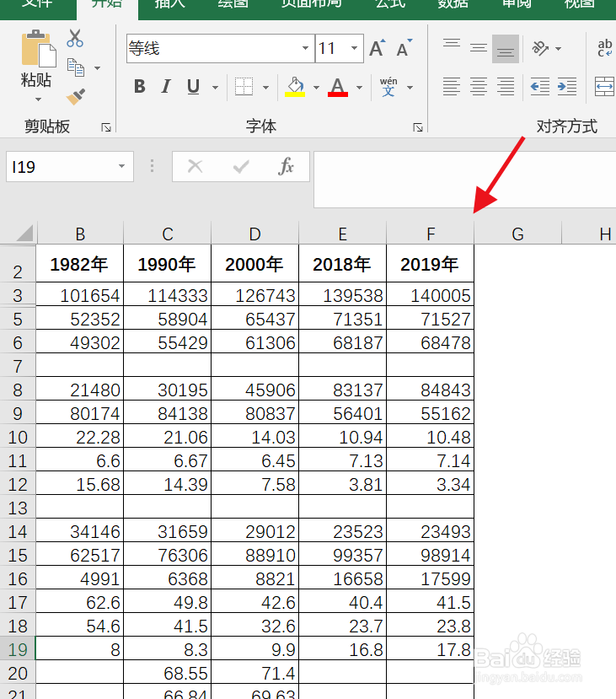Click into the formula bar input
The height and width of the screenshot is (699, 616).
coord(464,180)
